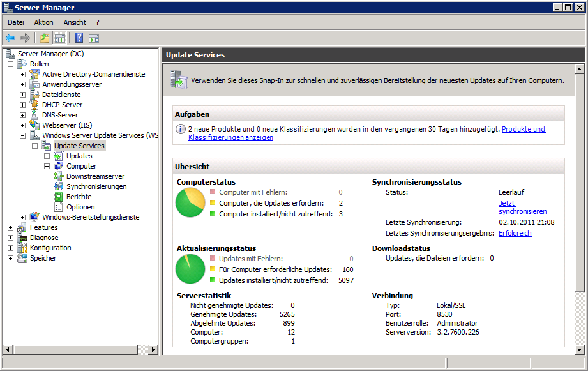Click the Update Services snap-in header icon
This screenshot has height=371, width=588.
[179, 80]
